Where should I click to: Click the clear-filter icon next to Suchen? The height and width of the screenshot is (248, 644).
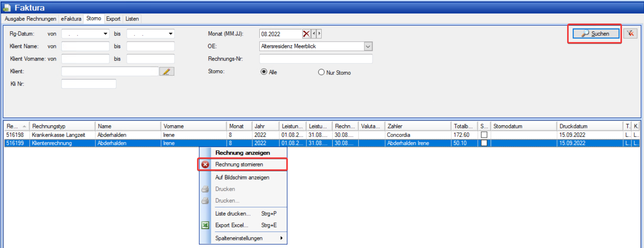630,34
